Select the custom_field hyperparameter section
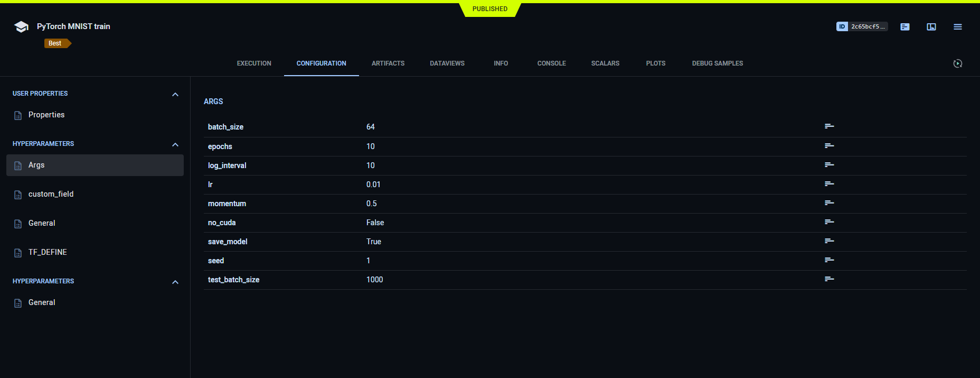980x378 pixels. tap(51, 194)
